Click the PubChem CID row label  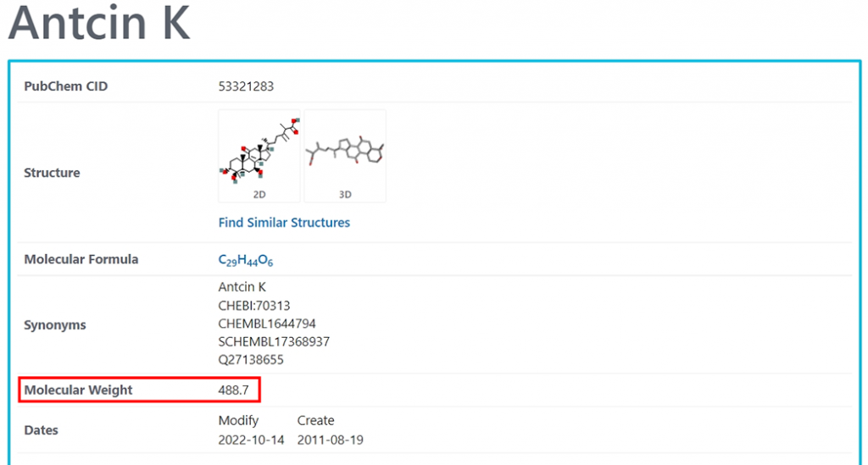[x=65, y=86]
